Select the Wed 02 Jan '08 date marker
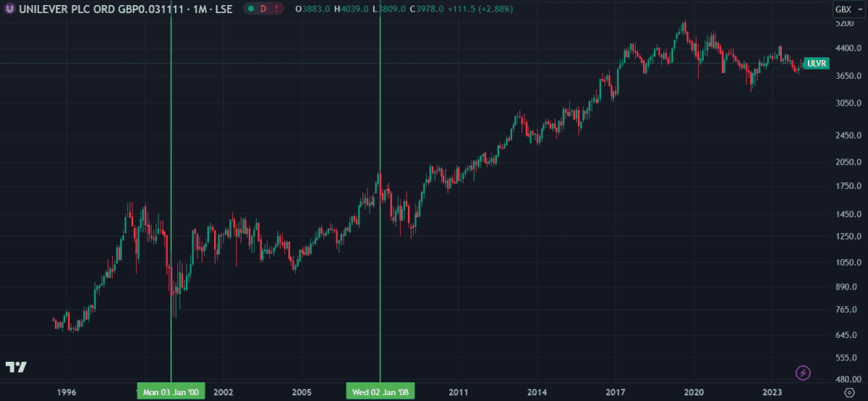The height and width of the screenshot is (401, 868). [380, 392]
